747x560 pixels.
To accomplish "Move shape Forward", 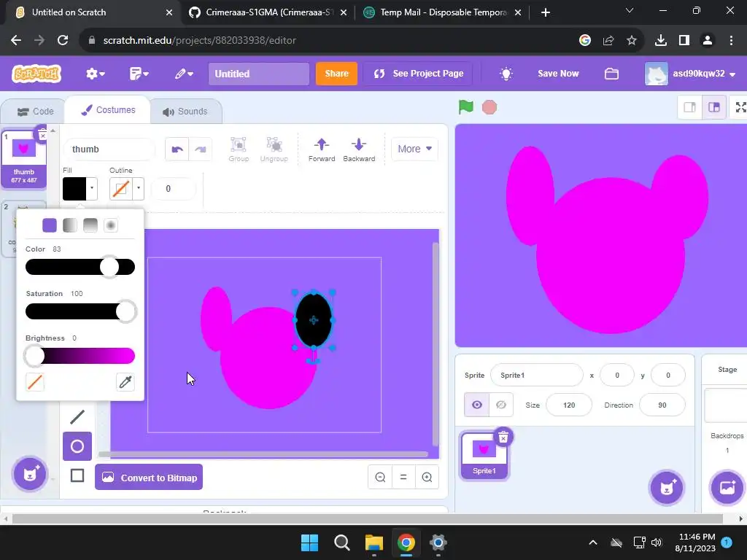I will (x=322, y=149).
